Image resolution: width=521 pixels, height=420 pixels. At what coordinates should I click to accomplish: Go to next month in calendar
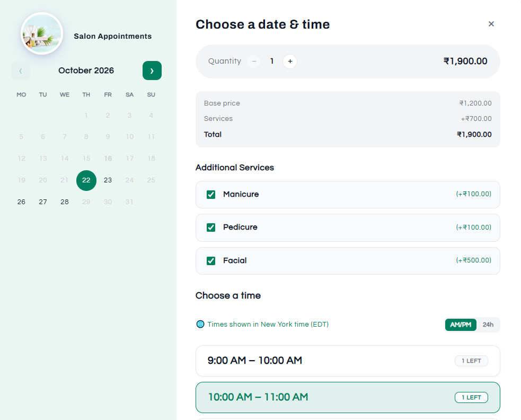(x=152, y=71)
